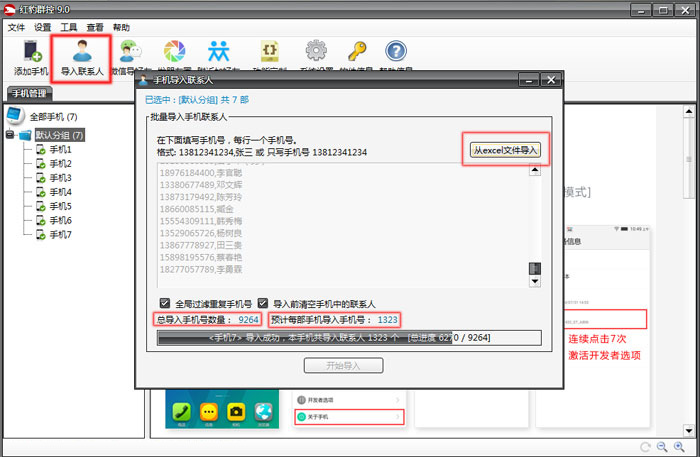Image resolution: width=700 pixels, height=457 pixels.
Task: Toggle 导入前清空手机中的联系人 checkbox
Action: pyautogui.click(x=262, y=303)
